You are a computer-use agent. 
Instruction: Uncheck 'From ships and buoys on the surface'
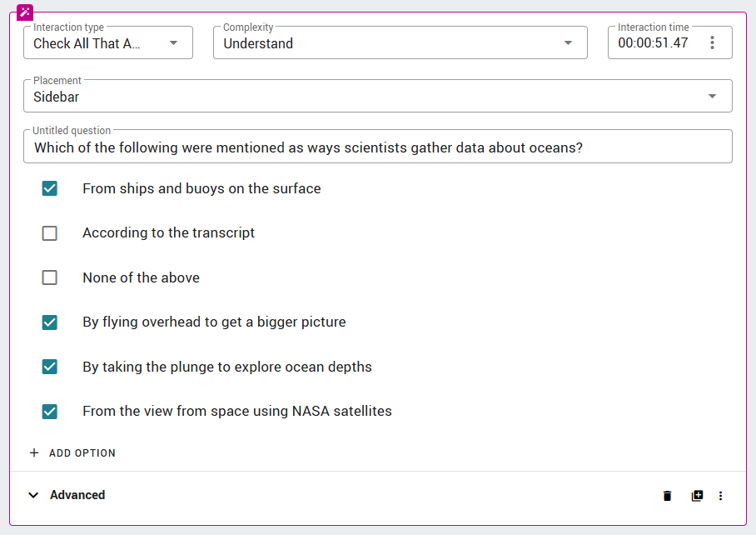[x=50, y=188]
